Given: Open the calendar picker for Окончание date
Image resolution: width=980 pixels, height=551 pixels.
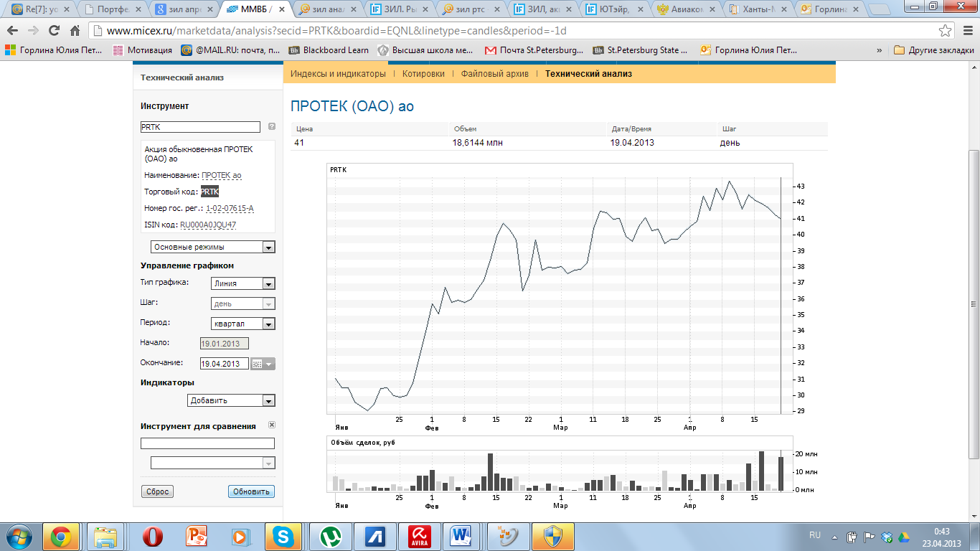Looking at the screenshot, I should coord(263,364).
